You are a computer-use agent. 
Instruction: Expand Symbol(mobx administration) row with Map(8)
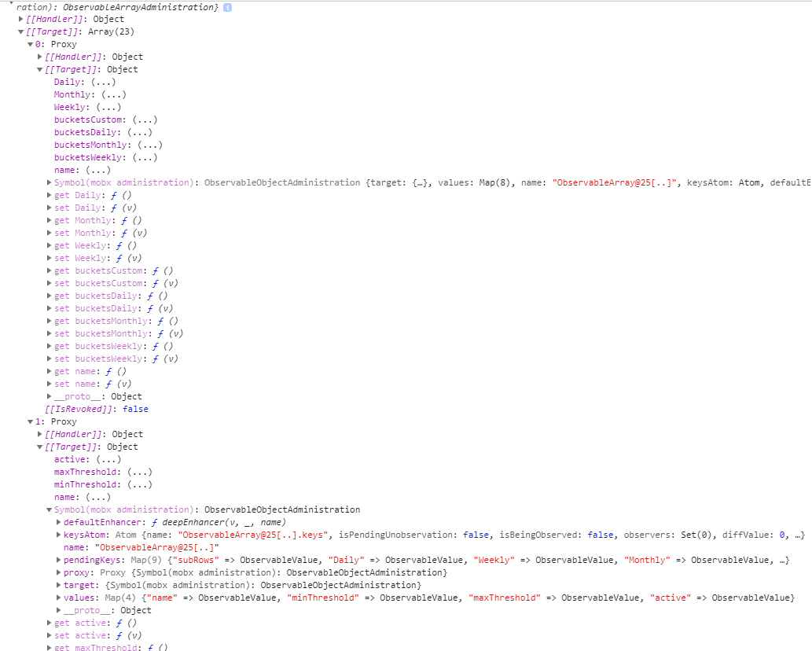coord(50,182)
